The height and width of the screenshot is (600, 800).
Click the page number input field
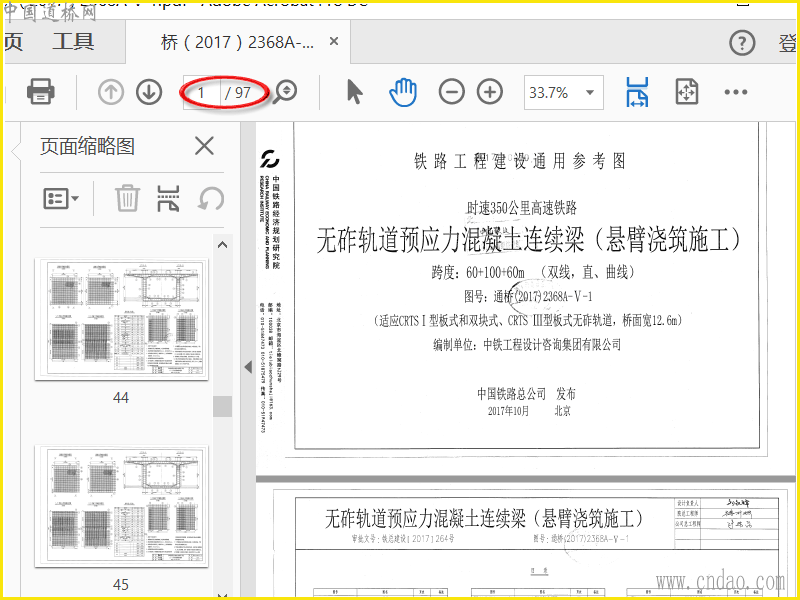202,92
